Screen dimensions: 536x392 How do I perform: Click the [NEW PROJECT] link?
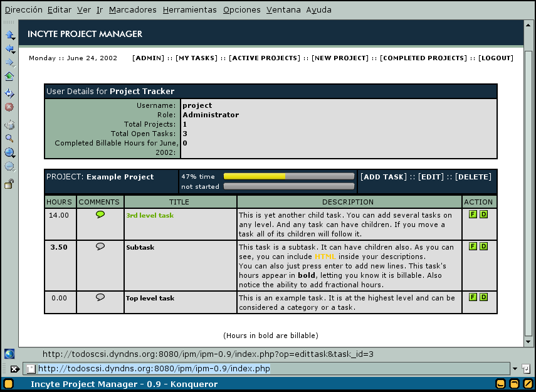[340, 58]
